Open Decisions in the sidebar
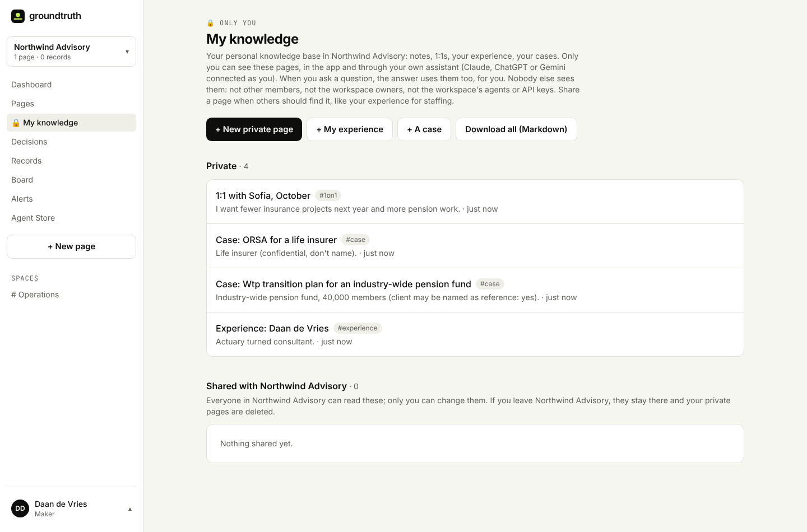807x532 pixels. point(71,142)
